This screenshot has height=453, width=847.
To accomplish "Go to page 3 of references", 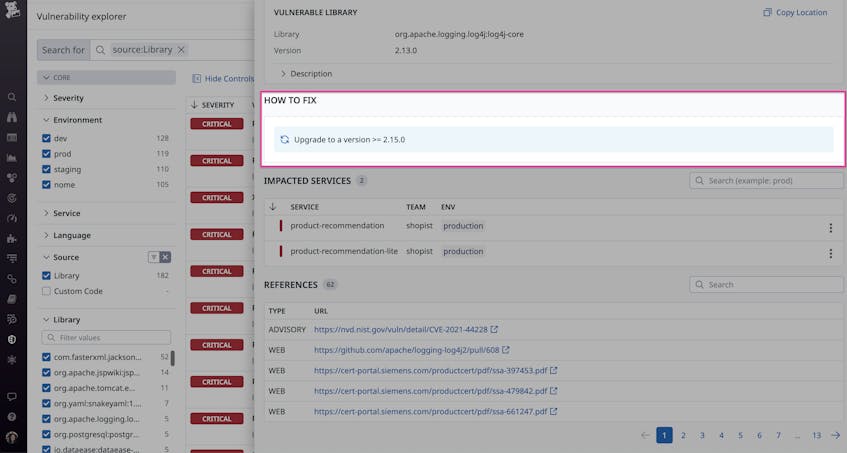I will point(702,435).
